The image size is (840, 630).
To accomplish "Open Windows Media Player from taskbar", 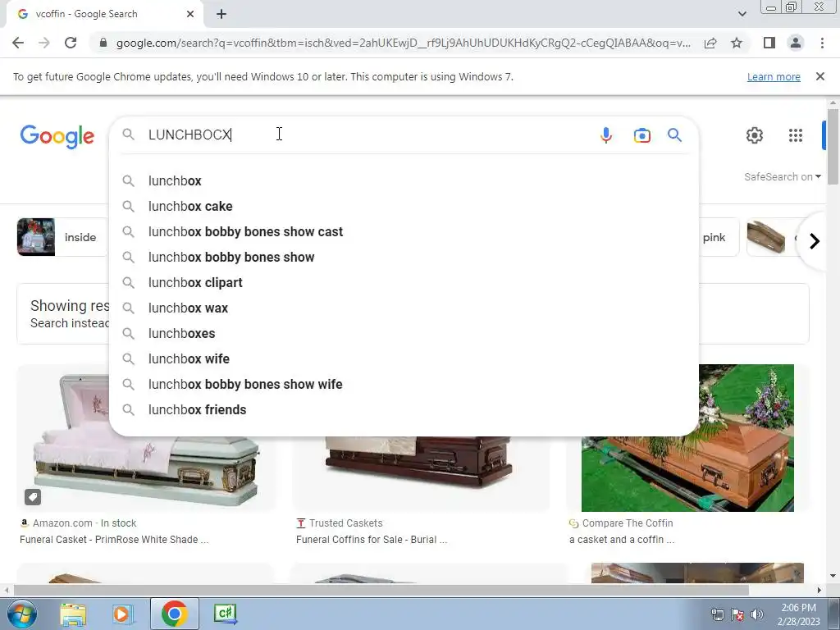I will coord(123,614).
